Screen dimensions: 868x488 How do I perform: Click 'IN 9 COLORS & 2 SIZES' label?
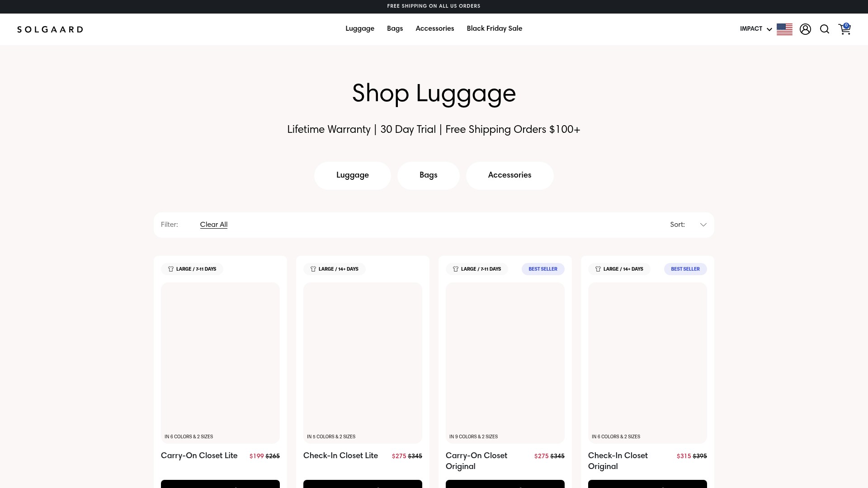pos(473,436)
